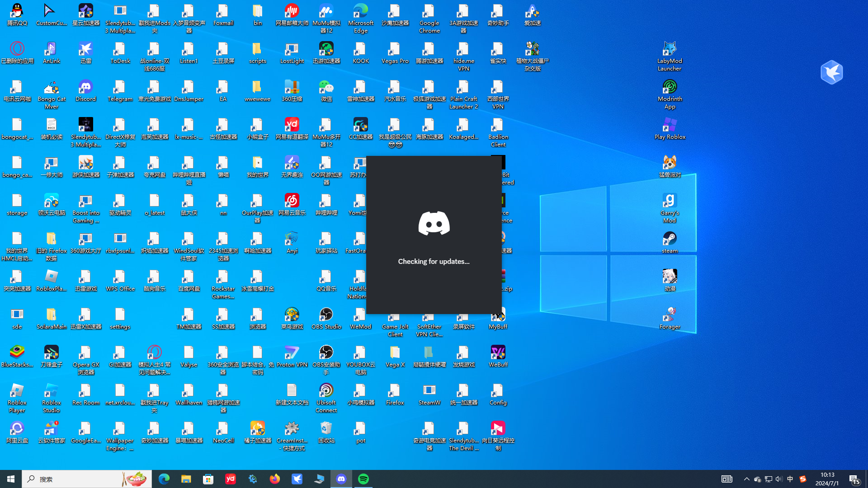Open the Windows Start menu

pos(11,479)
